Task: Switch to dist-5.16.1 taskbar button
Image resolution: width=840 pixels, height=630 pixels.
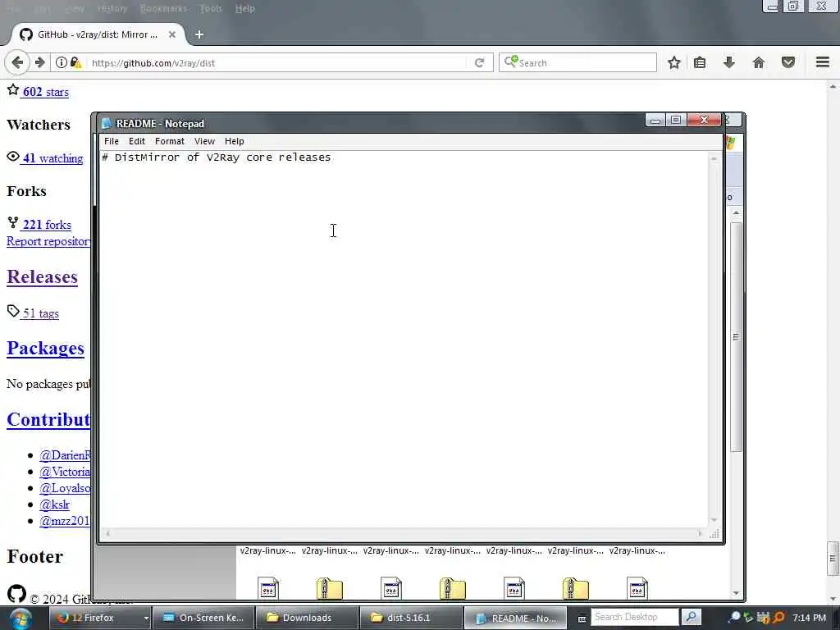Action: point(410,619)
